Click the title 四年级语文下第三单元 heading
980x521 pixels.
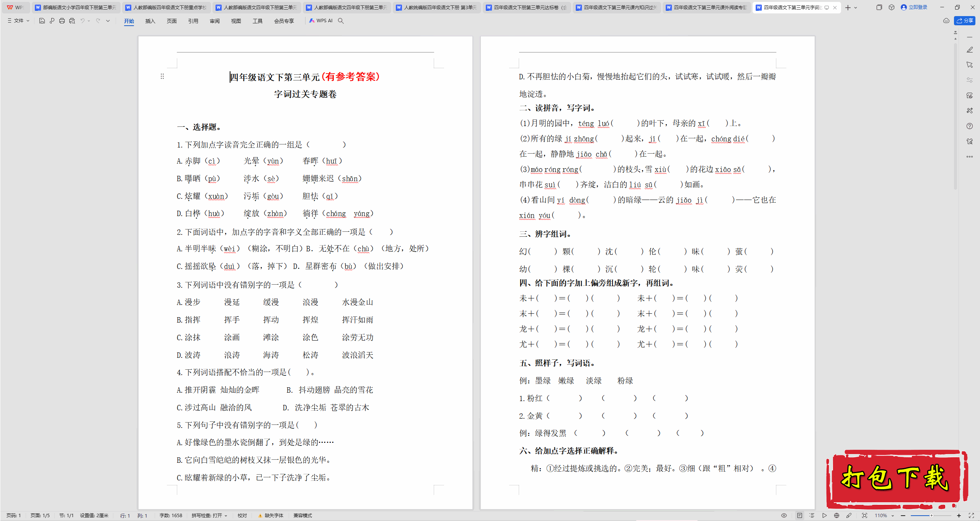coord(274,77)
